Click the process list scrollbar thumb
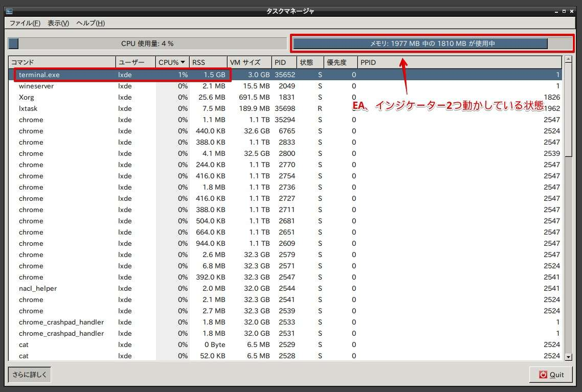Image resolution: width=582 pixels, height=392 pixels. (x=568, y=109)
